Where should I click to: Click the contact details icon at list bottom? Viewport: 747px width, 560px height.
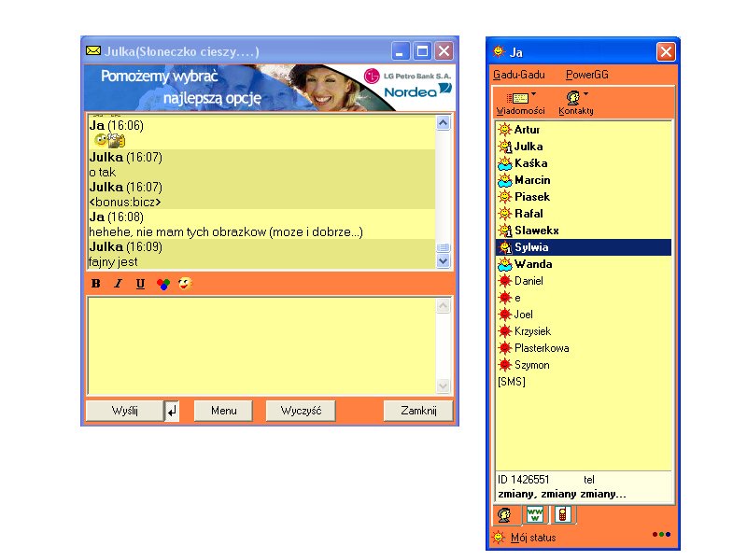[505, 514]
